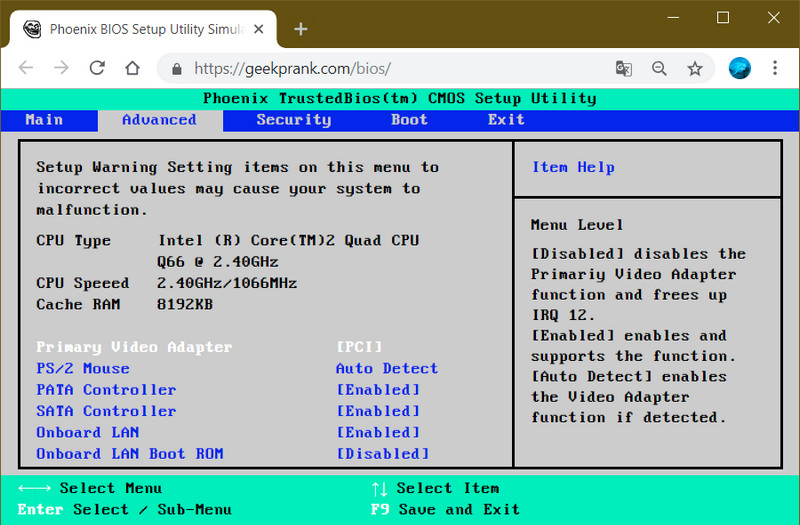This screenshot has height=525, width=800.
Task: Click the CPU Type label
Action: (x=73, y=241)
